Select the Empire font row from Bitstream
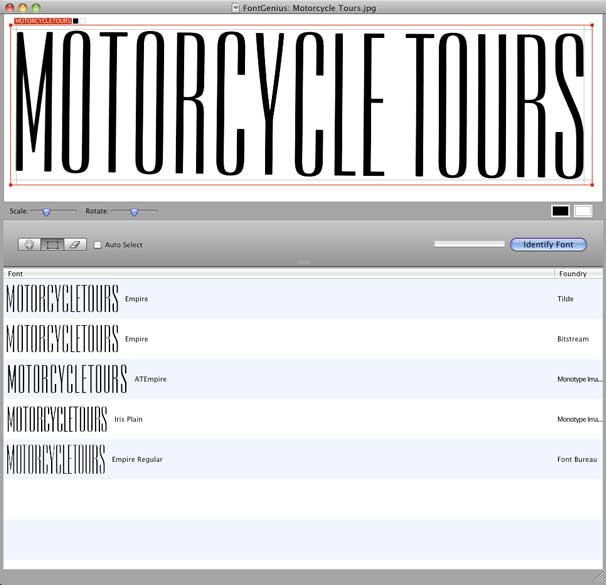This screenshot has width=606, height=585. click(x=303, y=339)
